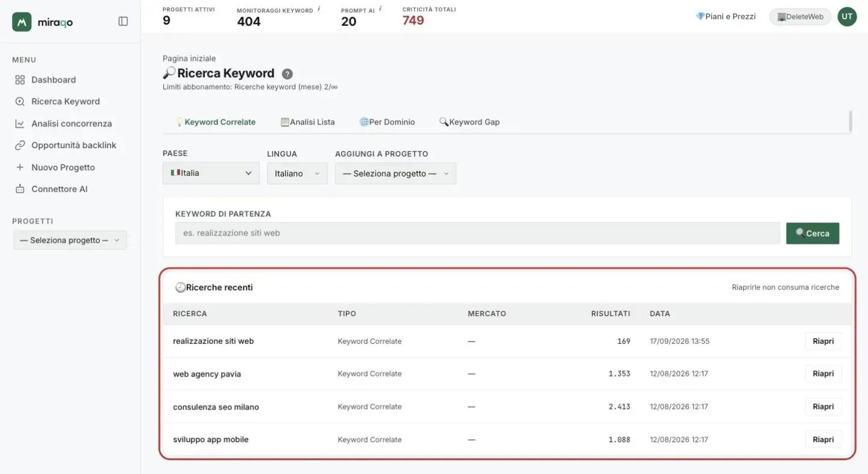Click the info icon beside Prompt AI

click(380, 9)
